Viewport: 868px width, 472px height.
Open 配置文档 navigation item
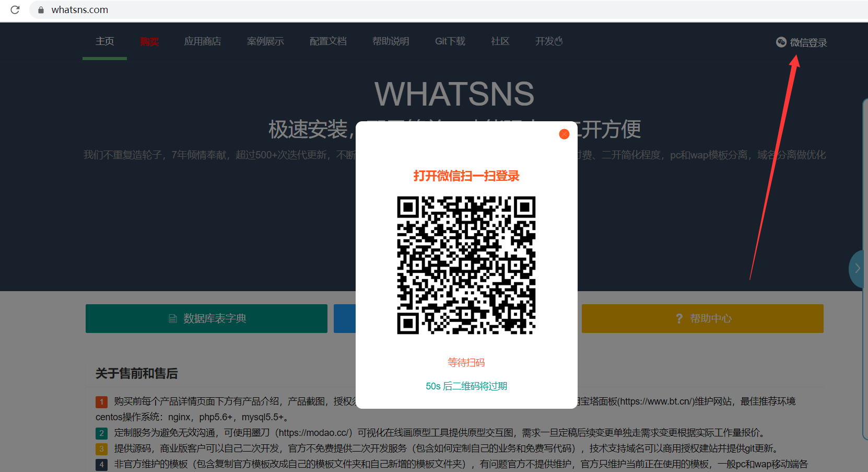point(328,41)
